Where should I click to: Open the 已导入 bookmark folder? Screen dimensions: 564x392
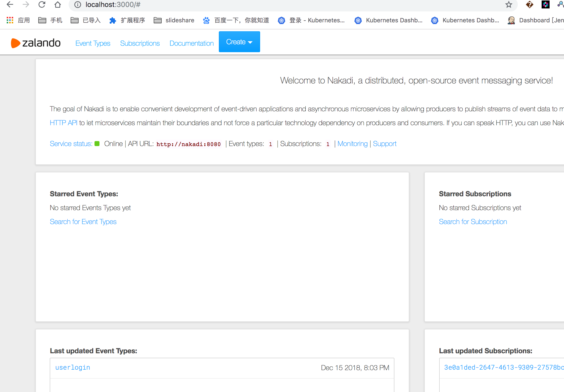pyautogui.click(x=86, y=20)
